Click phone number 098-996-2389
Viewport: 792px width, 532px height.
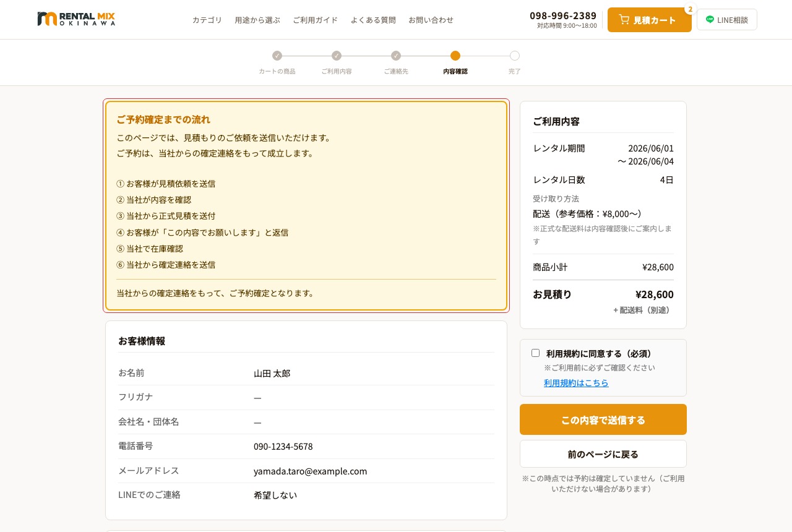[563, 15]
